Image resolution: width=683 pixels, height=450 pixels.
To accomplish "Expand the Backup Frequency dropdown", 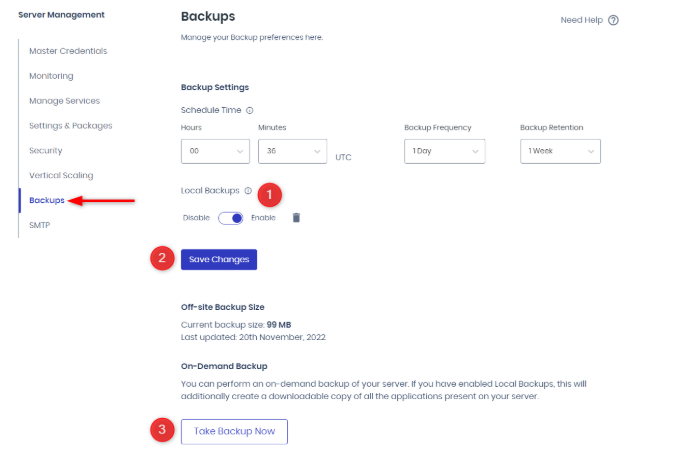I will point(444,151).
